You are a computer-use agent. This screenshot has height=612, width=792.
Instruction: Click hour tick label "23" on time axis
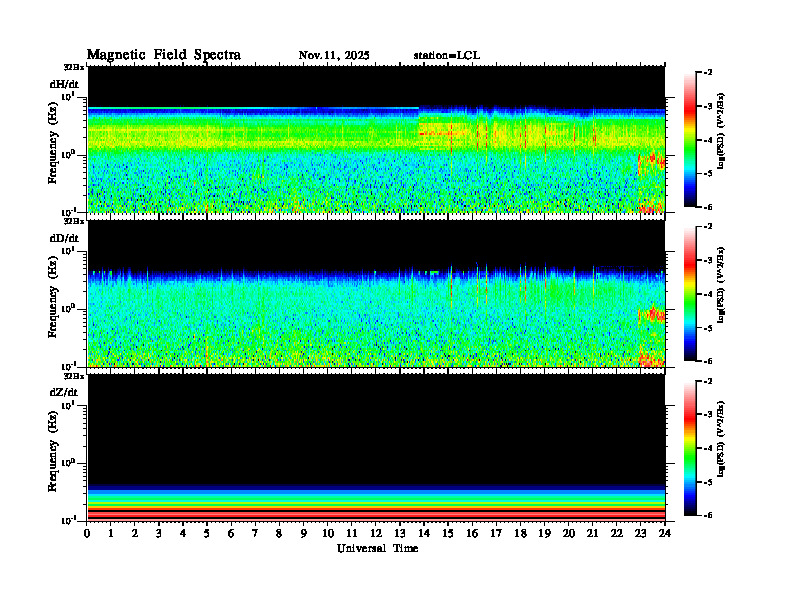(640, 534)
